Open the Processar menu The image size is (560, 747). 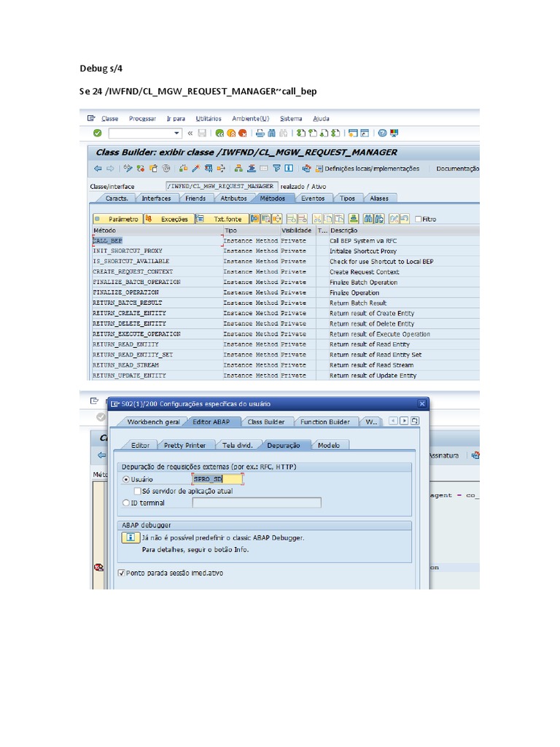coord(142,119)
